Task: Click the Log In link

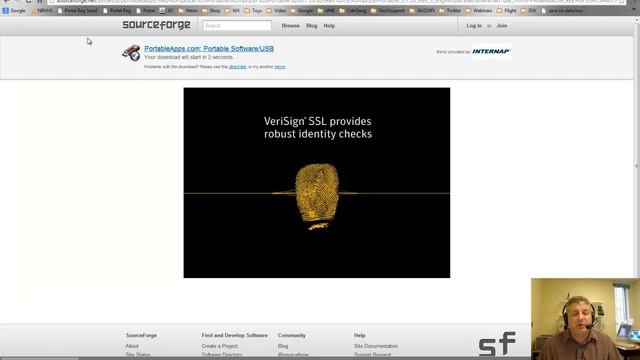Action: (x=474, y=26)
